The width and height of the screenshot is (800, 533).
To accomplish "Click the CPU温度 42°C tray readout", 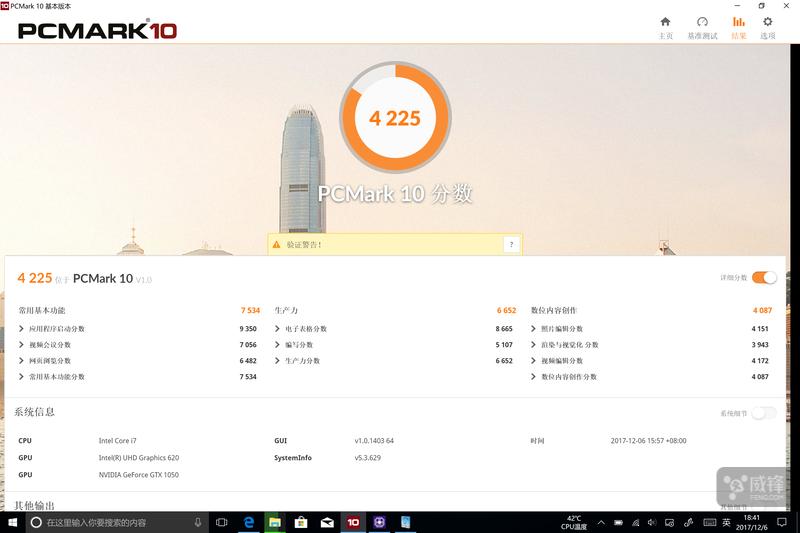I will (x=574, y=522).
